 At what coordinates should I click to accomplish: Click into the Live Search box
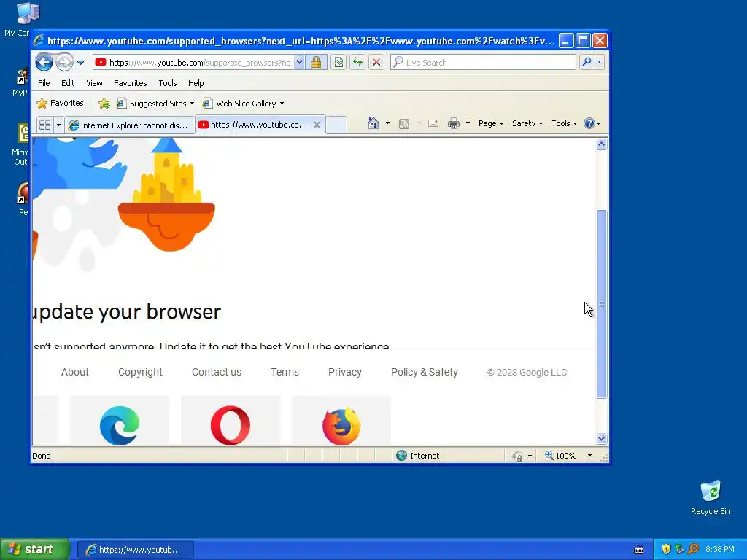click(483, 63)
